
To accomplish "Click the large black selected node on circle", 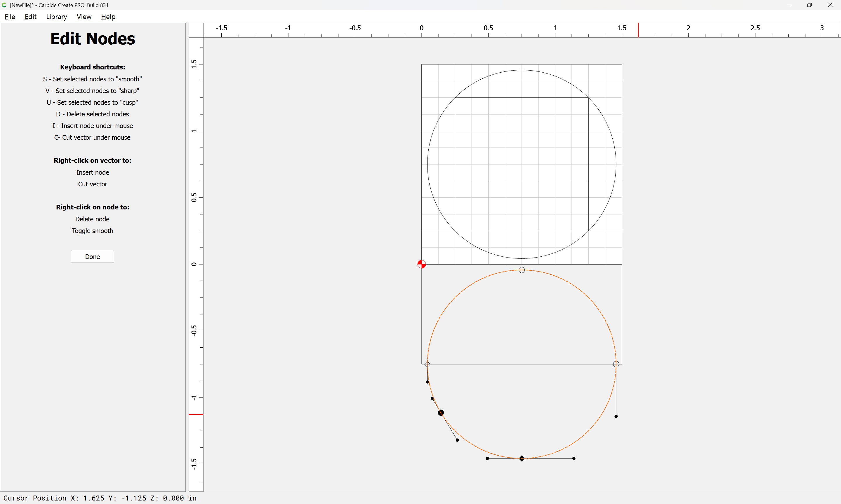I will click(x=441, y=413).
